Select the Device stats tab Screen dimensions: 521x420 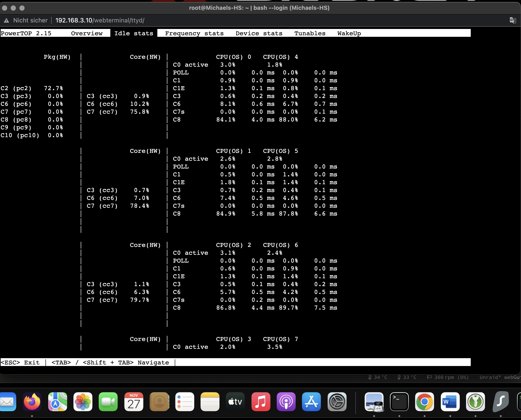[259, 33]
